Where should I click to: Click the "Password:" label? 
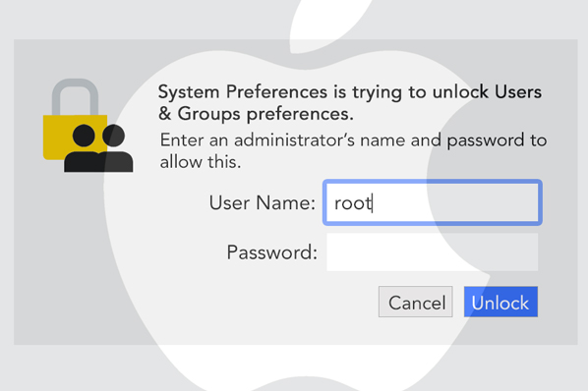(x=271, y=252)
